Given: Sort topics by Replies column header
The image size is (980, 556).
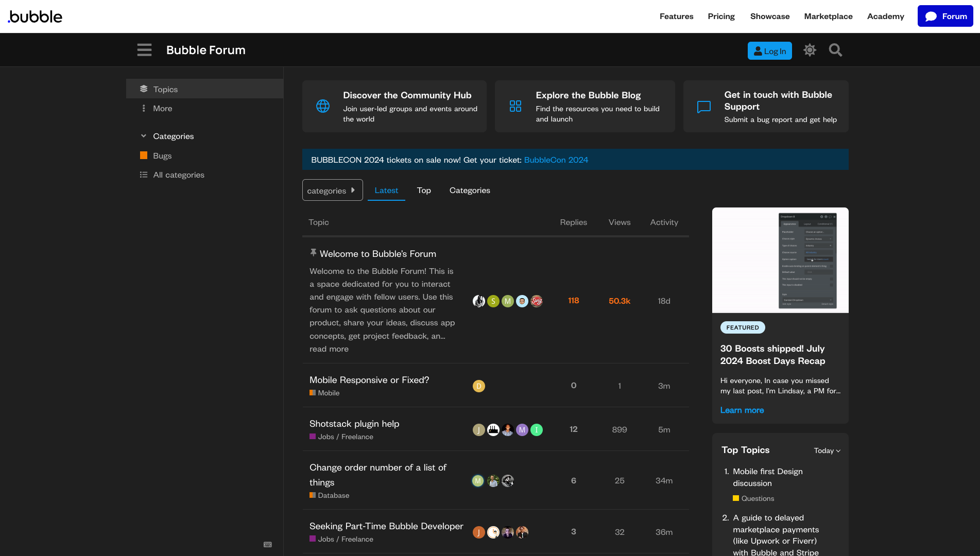Looking at the screenshot, I should pyautogui.click(x=573, y=222).
